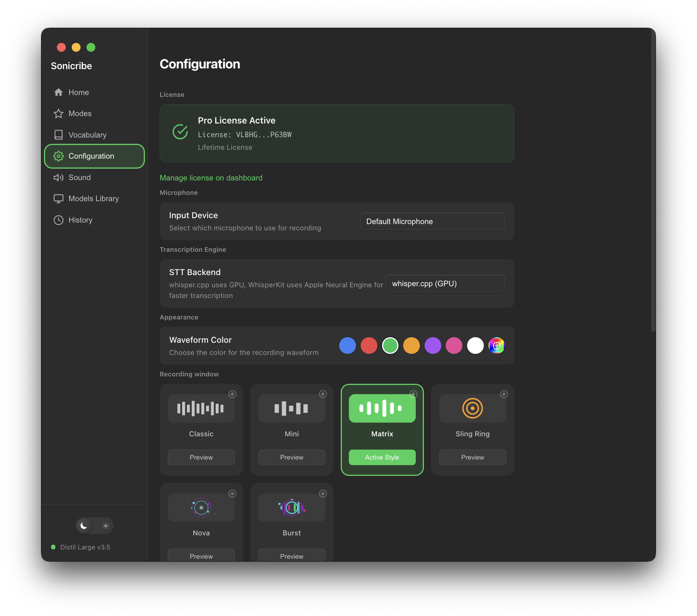This screenshot has width=697, height=616.
Task: Click the Configuration gear icon
Action: pos(58,156)
